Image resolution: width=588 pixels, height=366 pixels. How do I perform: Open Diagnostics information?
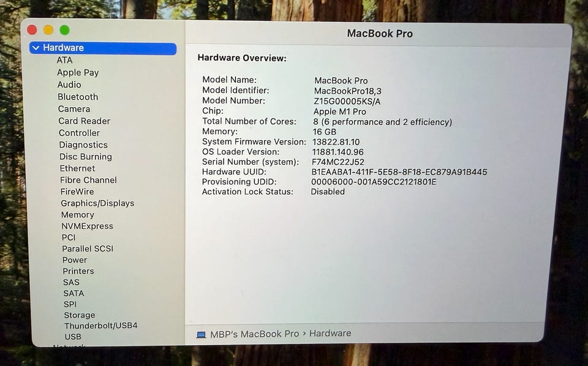(x=83, y=145)
